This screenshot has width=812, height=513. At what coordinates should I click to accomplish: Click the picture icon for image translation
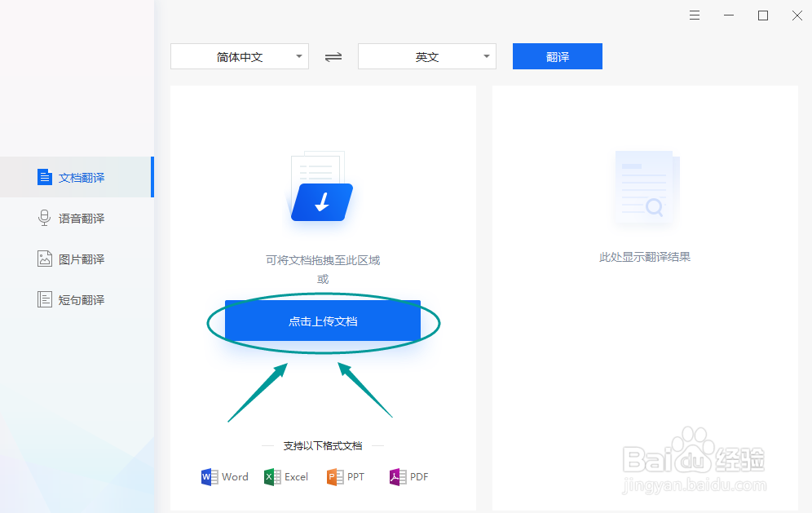coord(45,259)
